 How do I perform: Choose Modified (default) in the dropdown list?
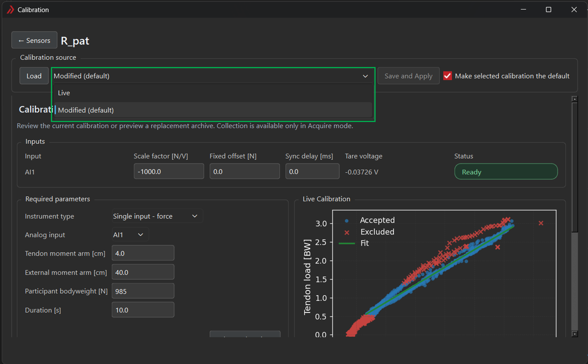point(213,110)
